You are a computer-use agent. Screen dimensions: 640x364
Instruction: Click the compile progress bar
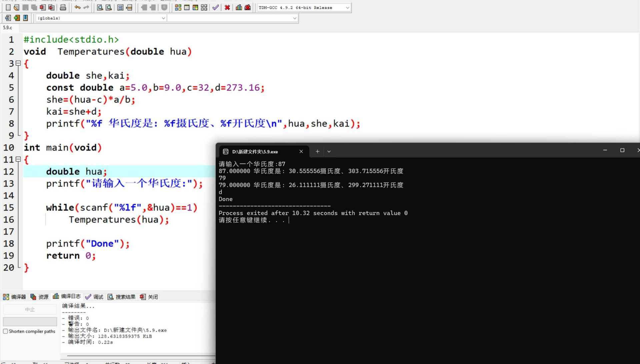point(30,321)
